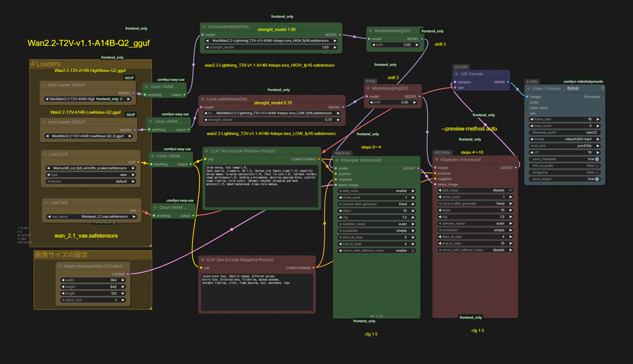Click the KSampler (Advanced) red node title
Image resolution: width=633 pixels, height=364 pixels.
point(460,160)
